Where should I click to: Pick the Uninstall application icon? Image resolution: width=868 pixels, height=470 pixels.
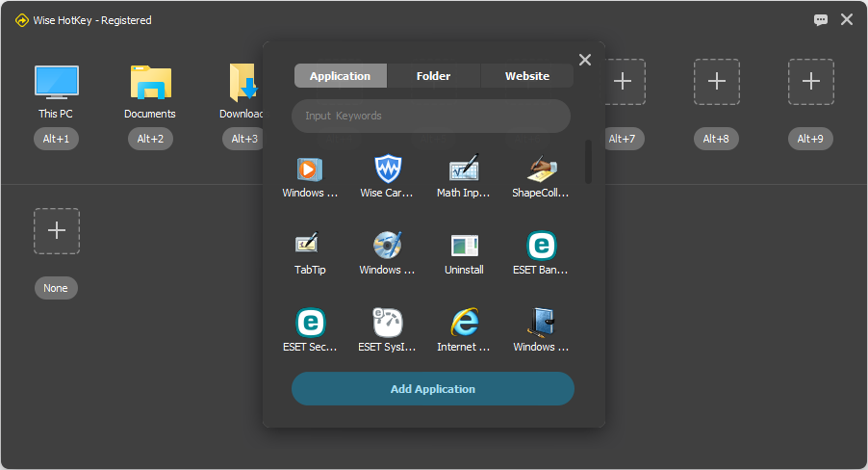(x=465, y=246)
